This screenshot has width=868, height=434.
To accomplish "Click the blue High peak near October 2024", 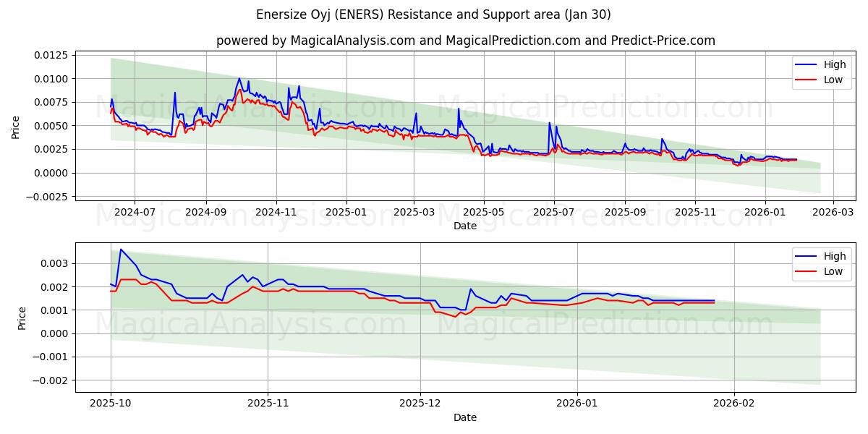I will point(239,79).
